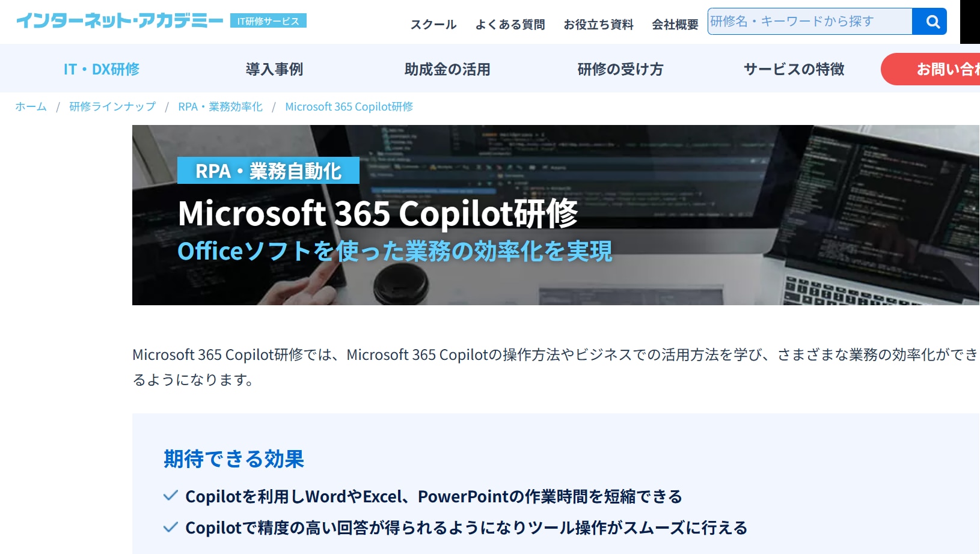
Task: Click the checkmark beside Copilotを利用しWord
Action: pyautogui.click(x=171, y=496)
